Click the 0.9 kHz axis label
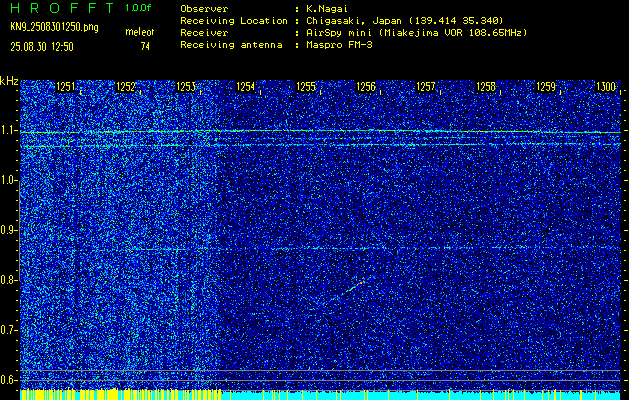The image size is (629, 400). 7,230
